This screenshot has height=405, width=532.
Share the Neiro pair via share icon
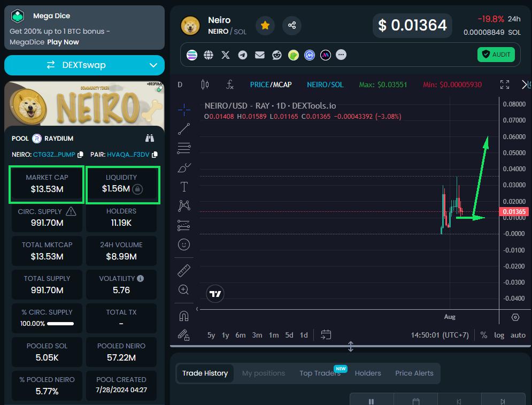(x=292, y=25)
